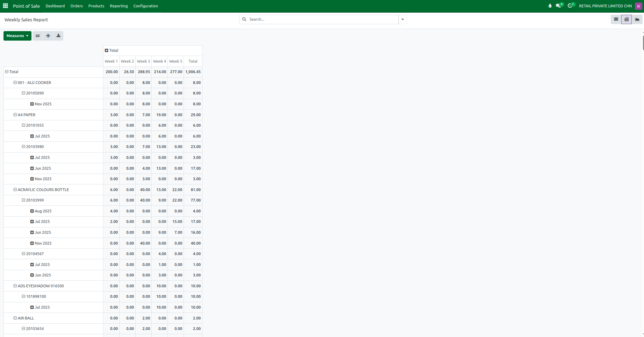
Task: Open the activities clock icon
Action: click(571, 6)
